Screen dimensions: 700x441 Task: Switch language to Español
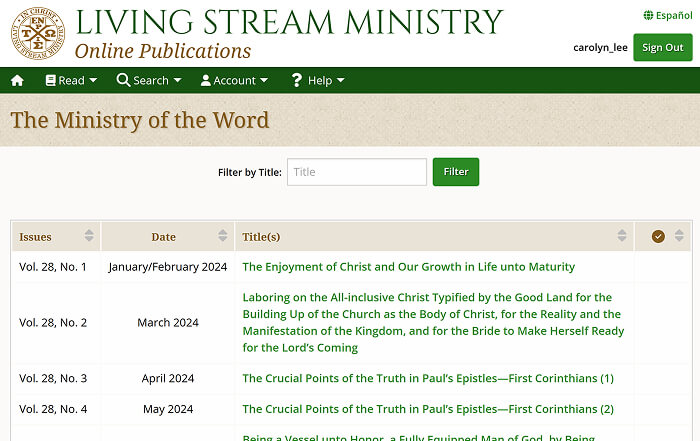click(x=668, y=15)
